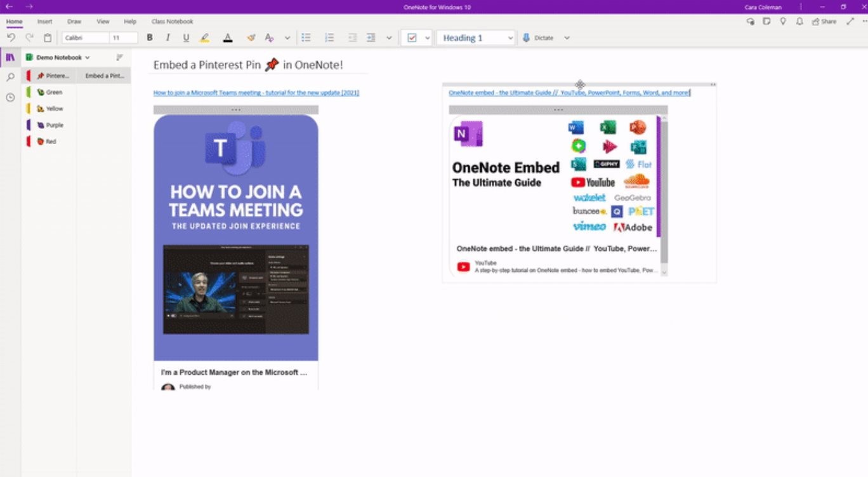The image size is (868, 477).
Task: Open the View tab
Action: click(x=103, y=22)
